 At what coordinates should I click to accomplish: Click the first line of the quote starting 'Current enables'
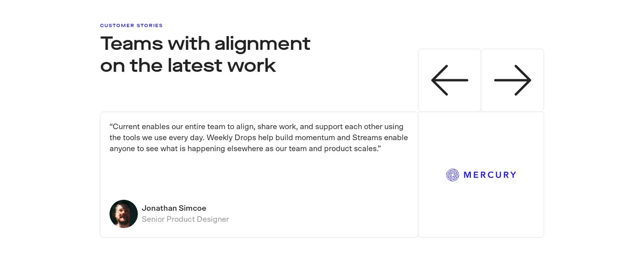(x=256, y=127)
